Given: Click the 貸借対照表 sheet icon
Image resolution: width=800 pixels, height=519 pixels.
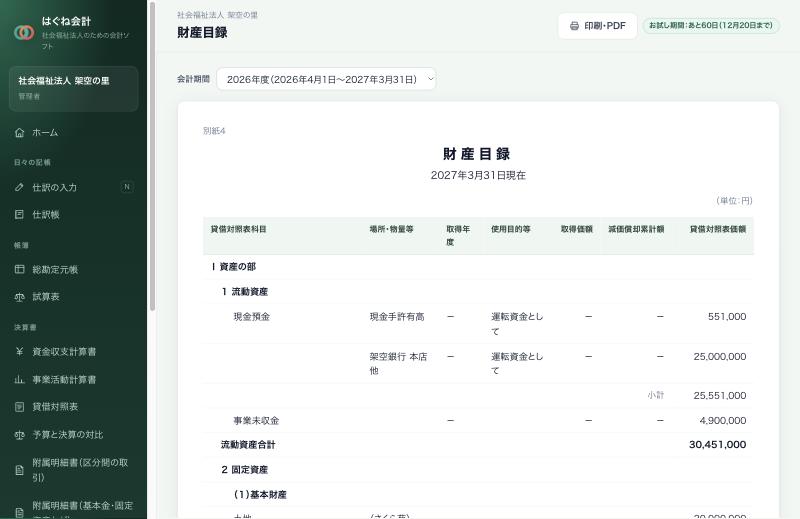Looking at the screenshot, I should click(19, 407).
